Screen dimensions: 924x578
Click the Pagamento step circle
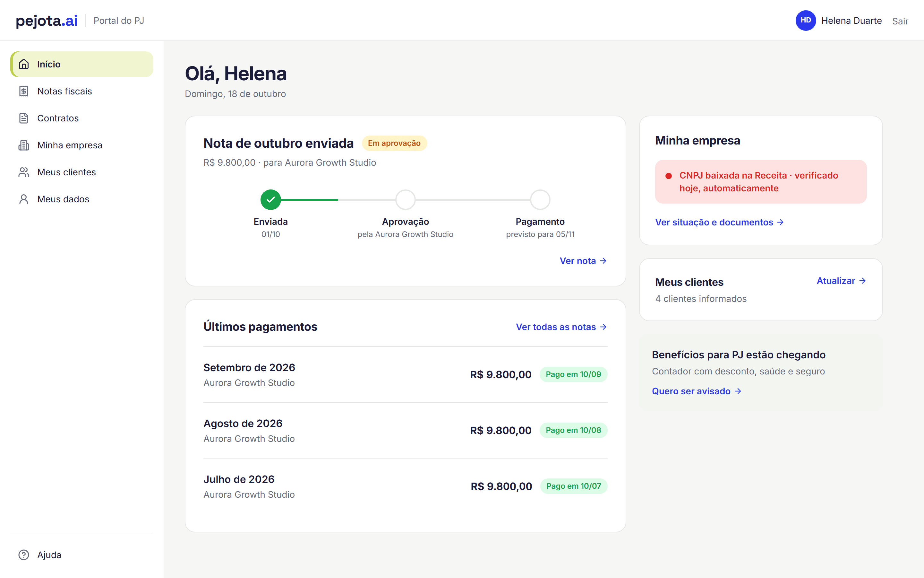[540, 199]
